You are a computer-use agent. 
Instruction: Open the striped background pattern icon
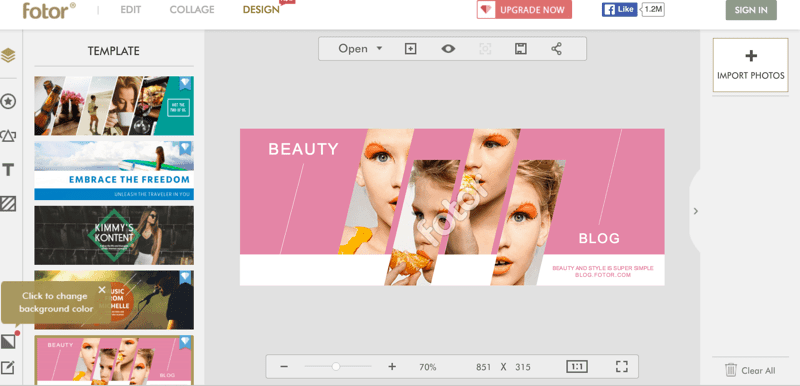[x=8, y=203]
